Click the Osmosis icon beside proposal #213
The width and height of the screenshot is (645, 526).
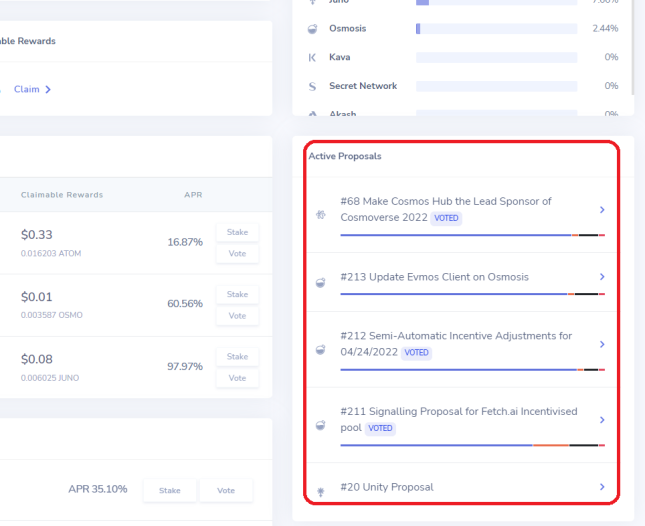point(320,283)
